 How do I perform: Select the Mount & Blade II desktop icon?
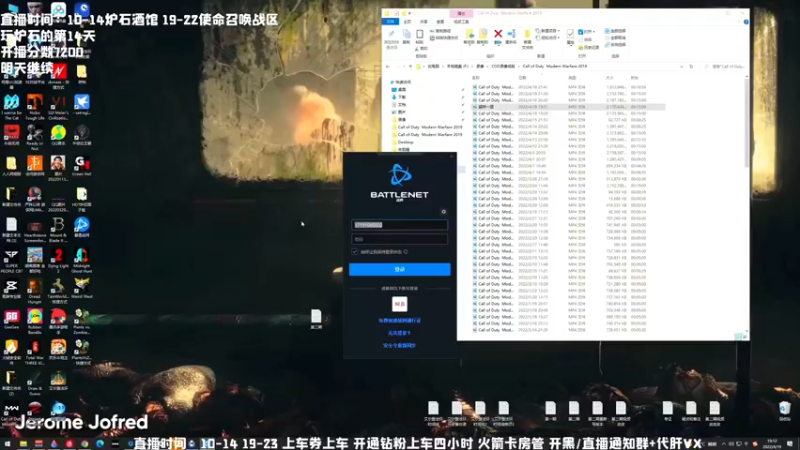[x=58, y=229]
